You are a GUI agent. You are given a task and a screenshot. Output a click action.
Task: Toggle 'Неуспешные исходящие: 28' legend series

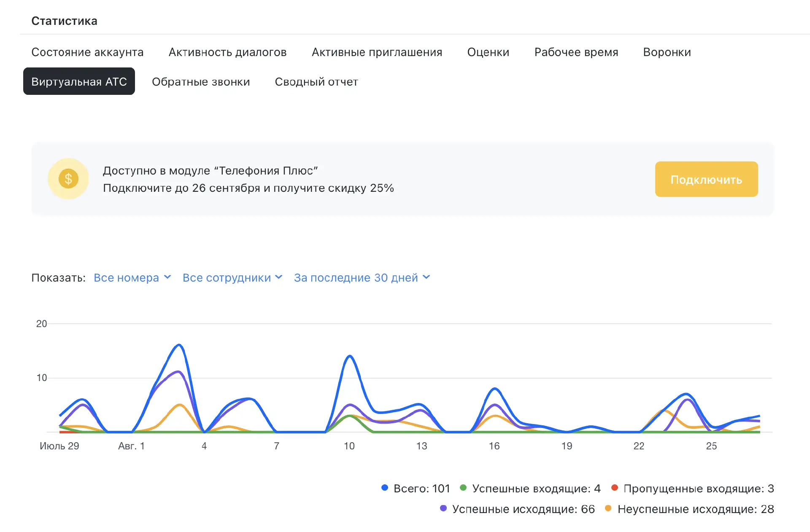[695, 509]
